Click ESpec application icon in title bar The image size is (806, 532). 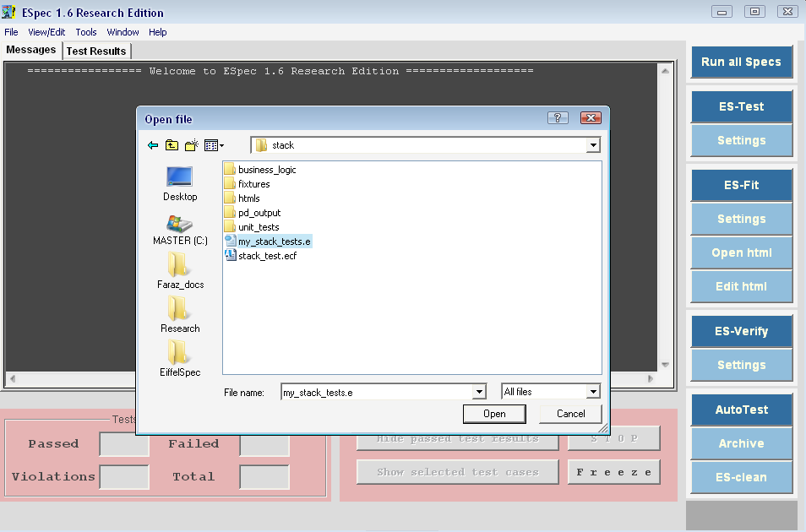tap(8, 12)
